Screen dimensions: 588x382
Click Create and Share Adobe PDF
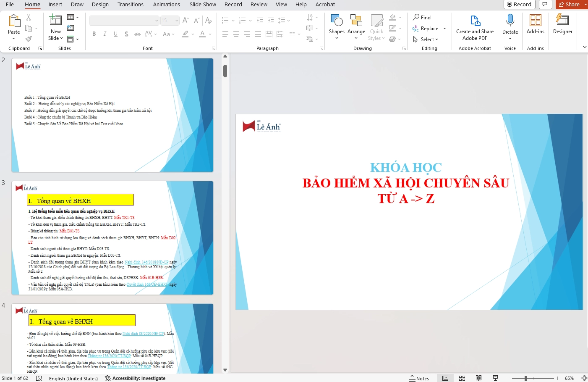click(x=475, y=28)
